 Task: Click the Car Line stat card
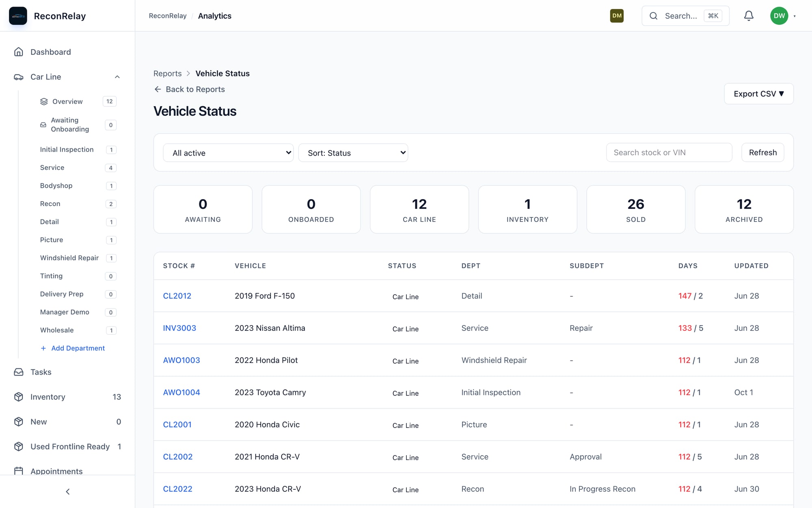tap(419, 209)
